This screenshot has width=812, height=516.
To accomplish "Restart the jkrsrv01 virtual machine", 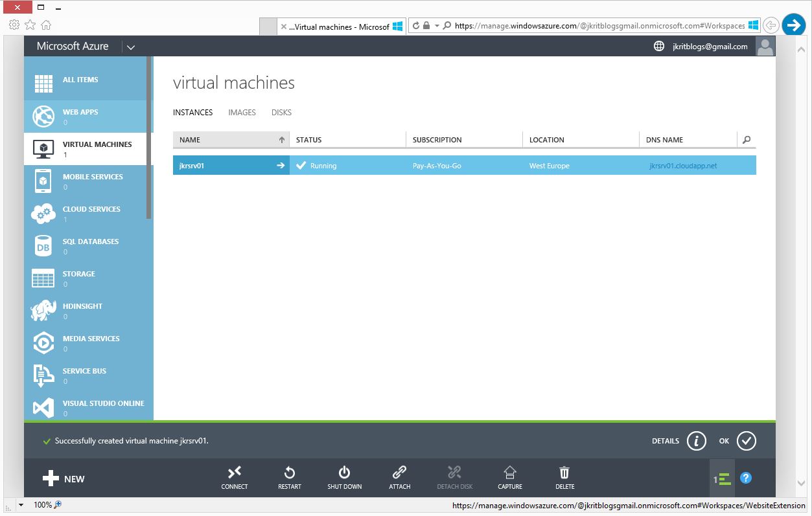I will click(290, 478).
